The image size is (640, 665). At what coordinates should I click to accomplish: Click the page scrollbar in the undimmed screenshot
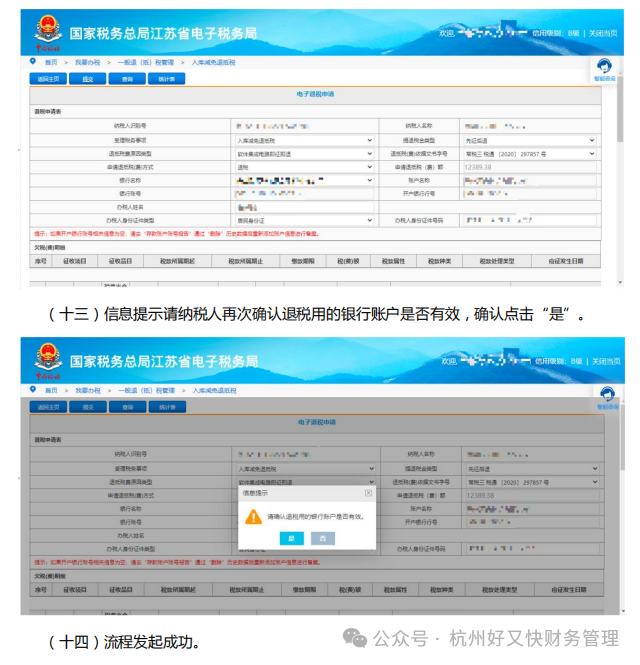click(620, 109)
